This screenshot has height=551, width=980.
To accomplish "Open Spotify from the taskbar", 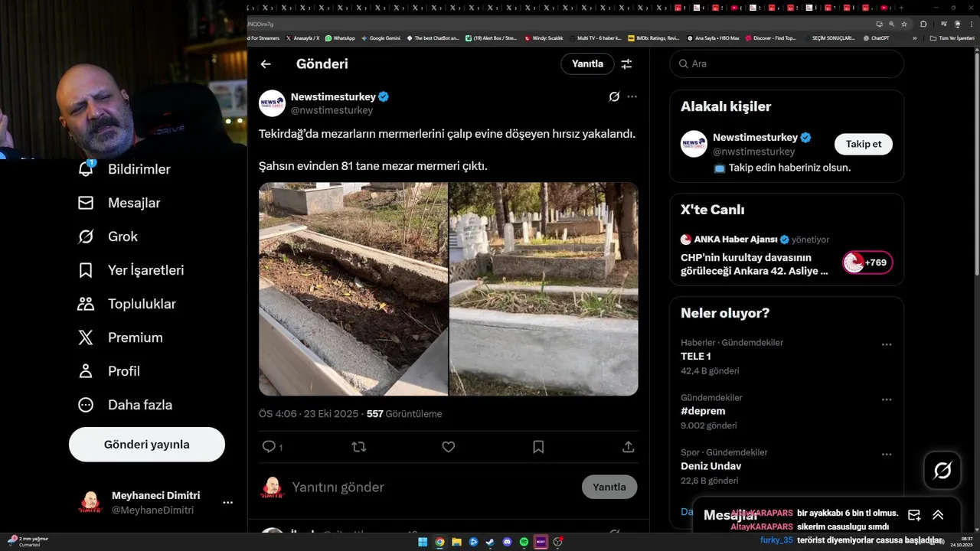I will 524,542.
